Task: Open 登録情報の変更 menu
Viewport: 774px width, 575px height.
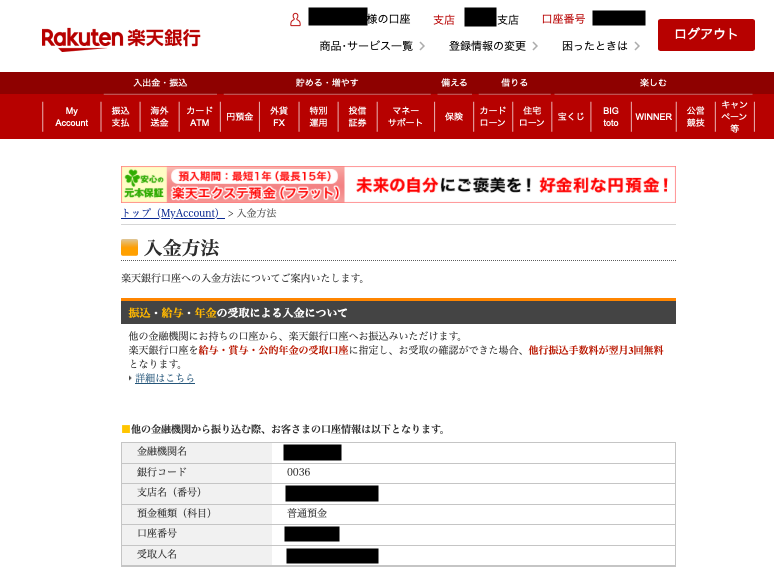Action: [493, 46]
